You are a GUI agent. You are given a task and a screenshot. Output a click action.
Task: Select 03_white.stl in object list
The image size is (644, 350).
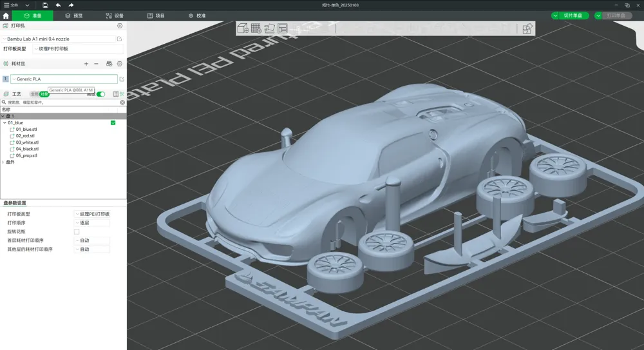coord(27,142)
